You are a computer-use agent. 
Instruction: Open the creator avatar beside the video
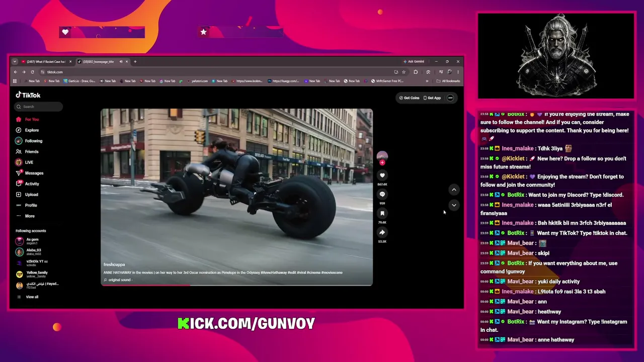point(382,156)
